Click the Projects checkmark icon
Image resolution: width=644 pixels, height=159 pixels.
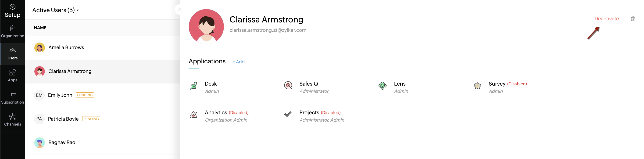pyautogui.click(x=288, y=115)
